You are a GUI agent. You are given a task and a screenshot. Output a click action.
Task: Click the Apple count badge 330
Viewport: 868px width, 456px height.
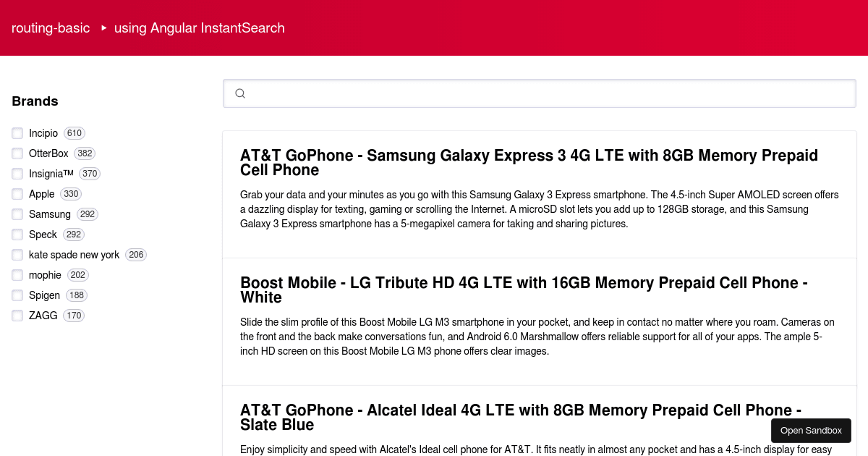coord(71,194)
